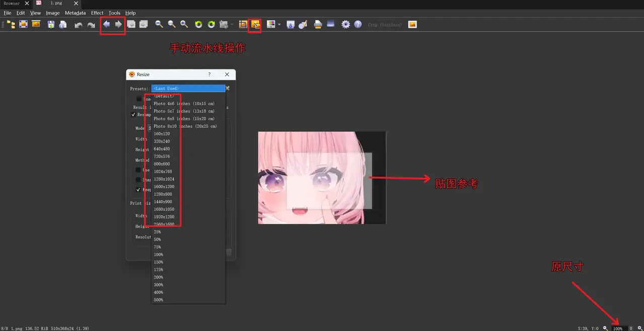Choose the 50% preset option
The image size is (644, 331).
tap(158, 239)
